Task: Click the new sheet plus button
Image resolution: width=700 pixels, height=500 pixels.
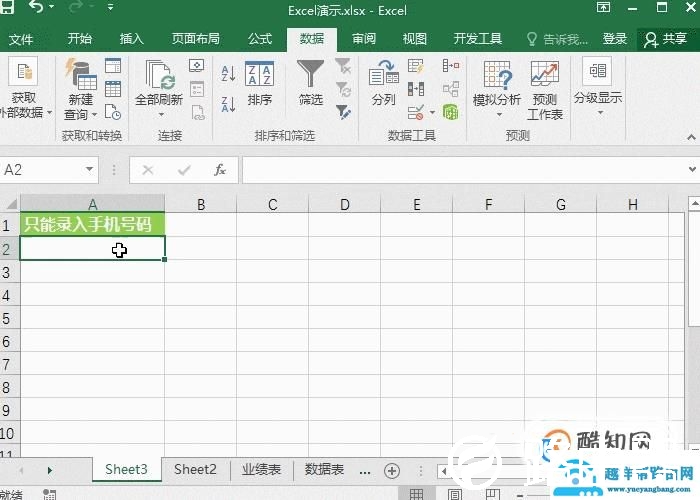Action: (392, 471)
